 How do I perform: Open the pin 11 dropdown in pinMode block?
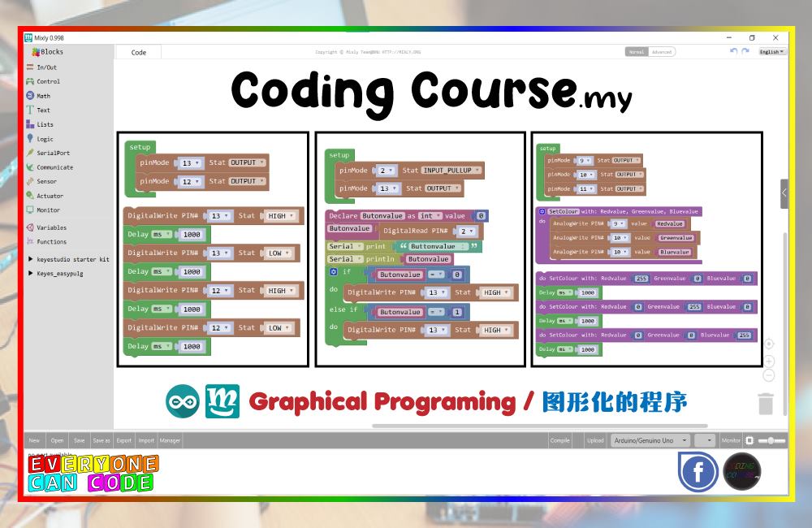click(x=587, y=189)
